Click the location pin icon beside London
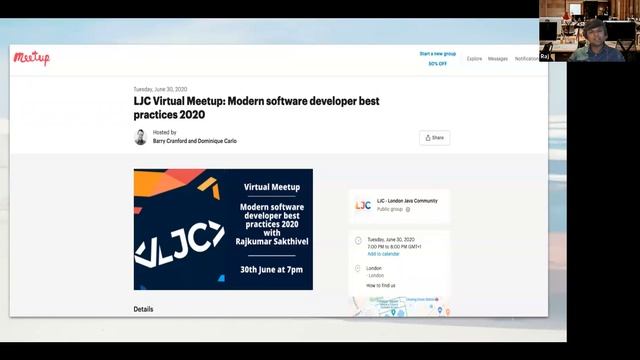Image resolution: width=640 pixels, height=360 pixels. (x=358, y=268)
